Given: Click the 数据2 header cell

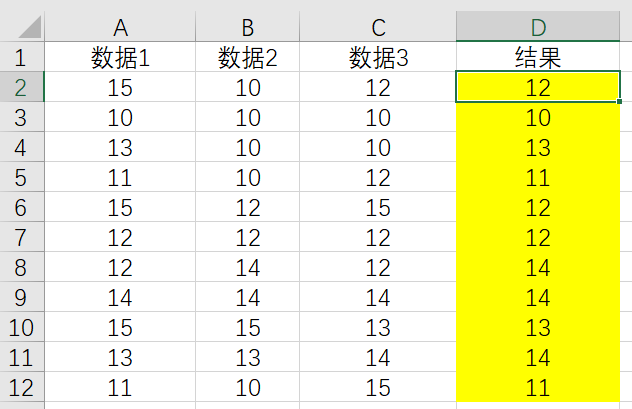Looking at the screenshot, I should [x=248, y=57].
